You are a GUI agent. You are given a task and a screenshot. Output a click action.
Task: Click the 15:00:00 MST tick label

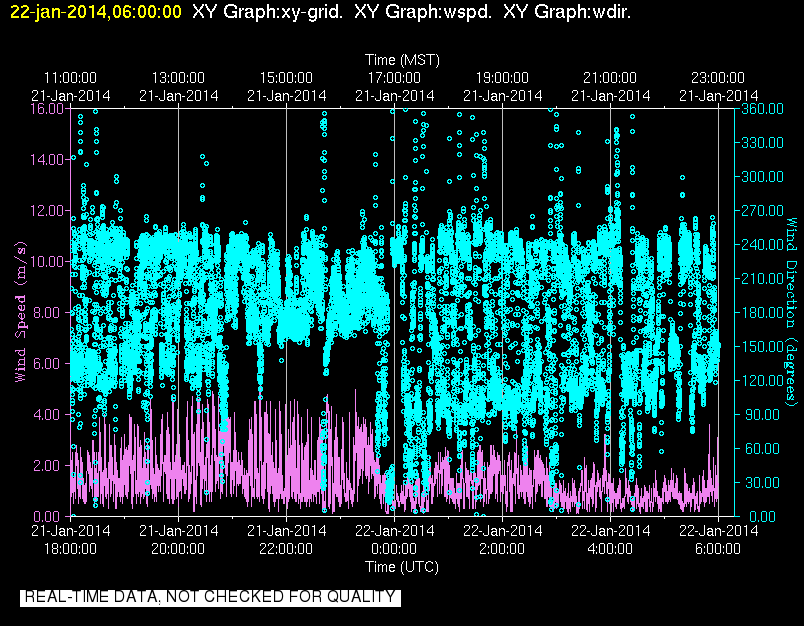pos(286,78)
